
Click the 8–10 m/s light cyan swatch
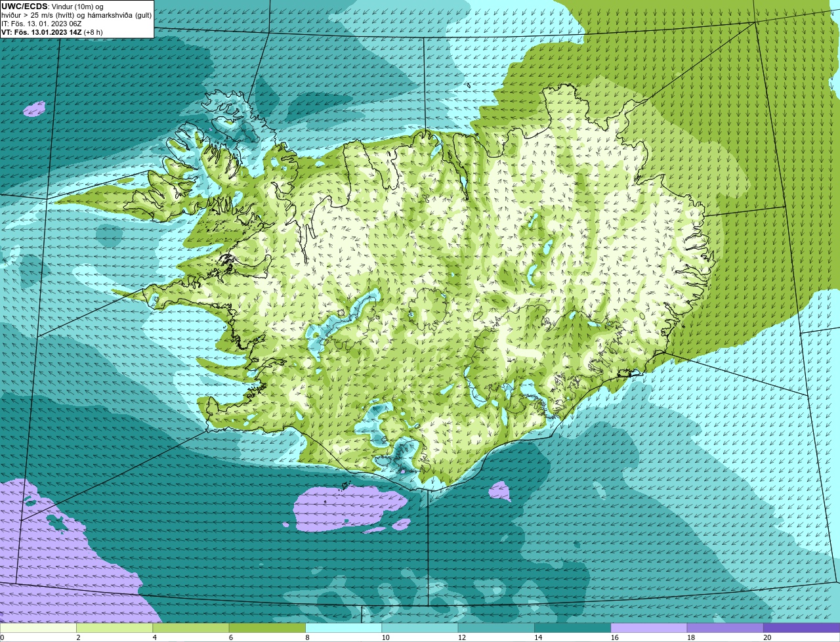343,628
